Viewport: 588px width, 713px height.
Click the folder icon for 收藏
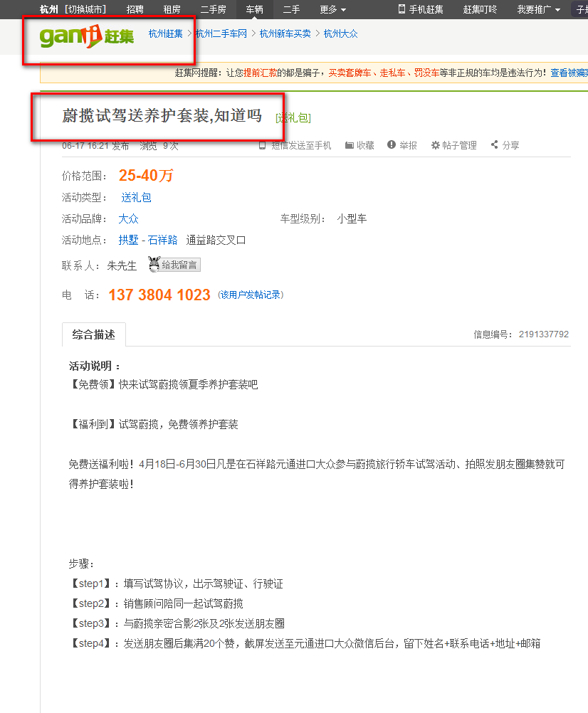350,145
